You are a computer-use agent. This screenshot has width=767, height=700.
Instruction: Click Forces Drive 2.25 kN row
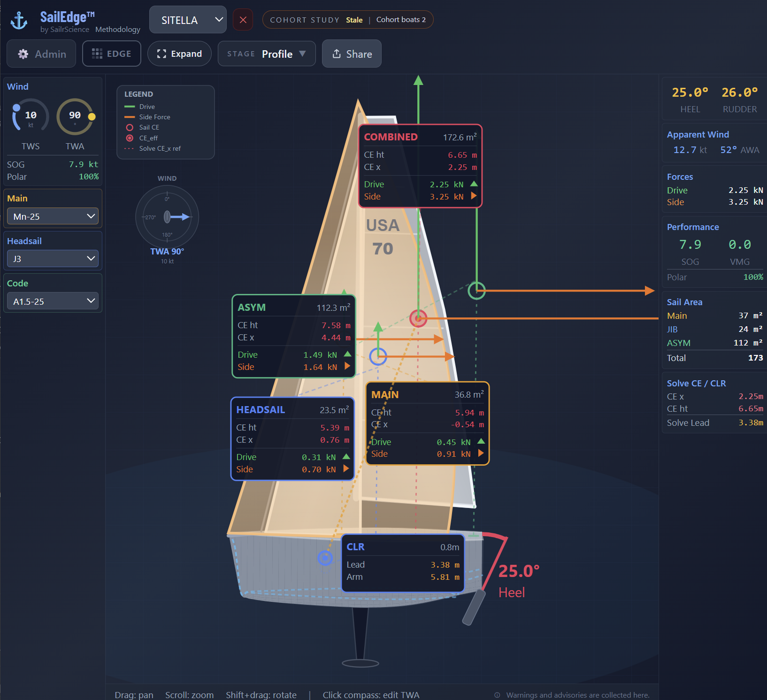[715, 190]
